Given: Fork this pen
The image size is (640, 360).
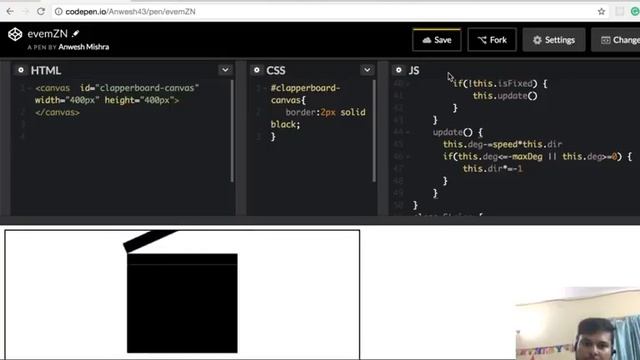Looking at the screenshot, I should coord(492,40).
